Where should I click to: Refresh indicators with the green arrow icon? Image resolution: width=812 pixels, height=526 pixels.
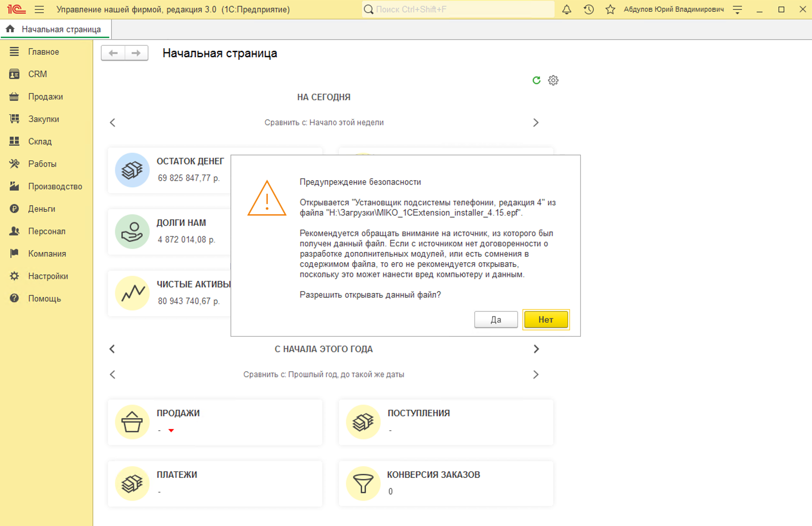tap(536, 80)
